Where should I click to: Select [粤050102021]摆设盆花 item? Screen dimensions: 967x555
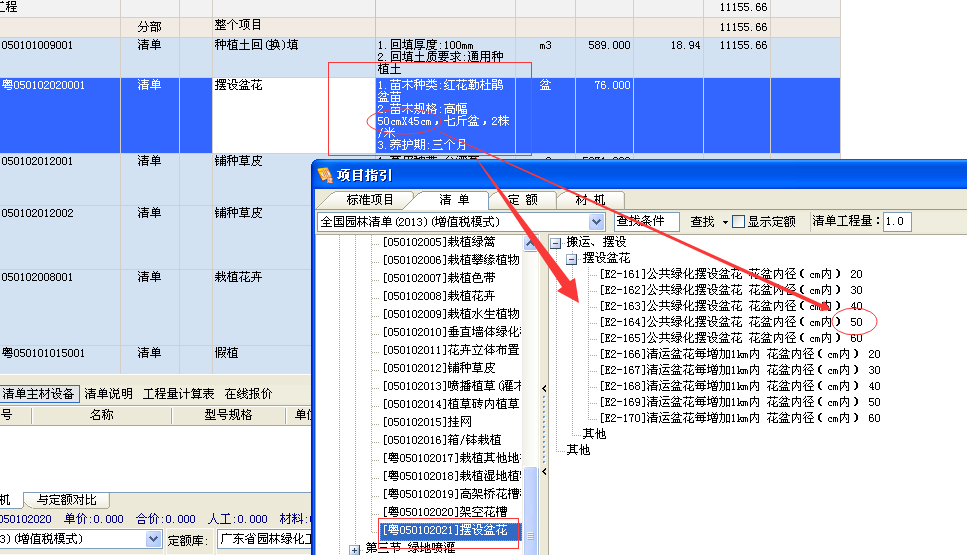pos(445,530)
